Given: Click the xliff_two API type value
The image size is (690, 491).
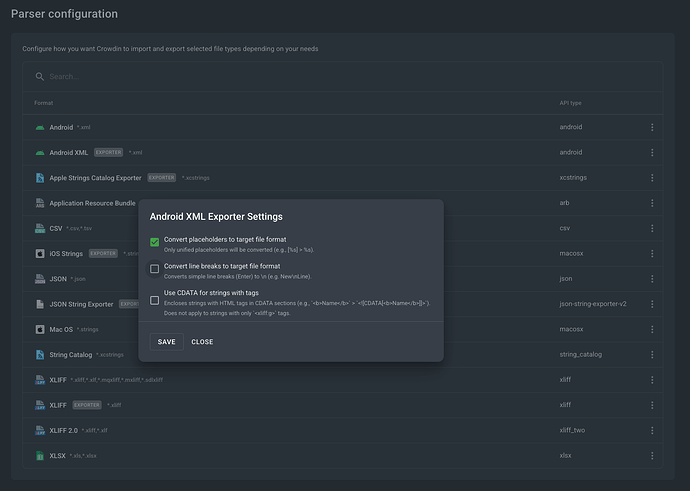Looking at the screenshot, I should pyautogui.click(x=572, y=430).
